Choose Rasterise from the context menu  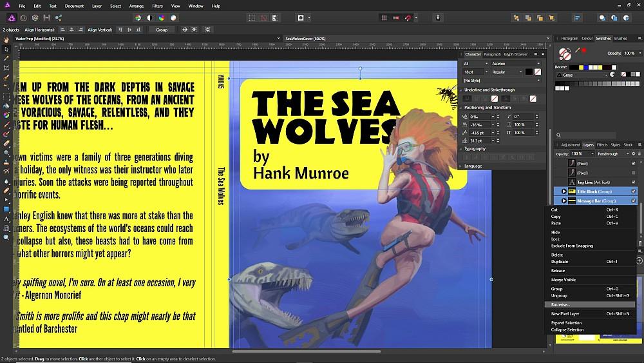[560, 304]
